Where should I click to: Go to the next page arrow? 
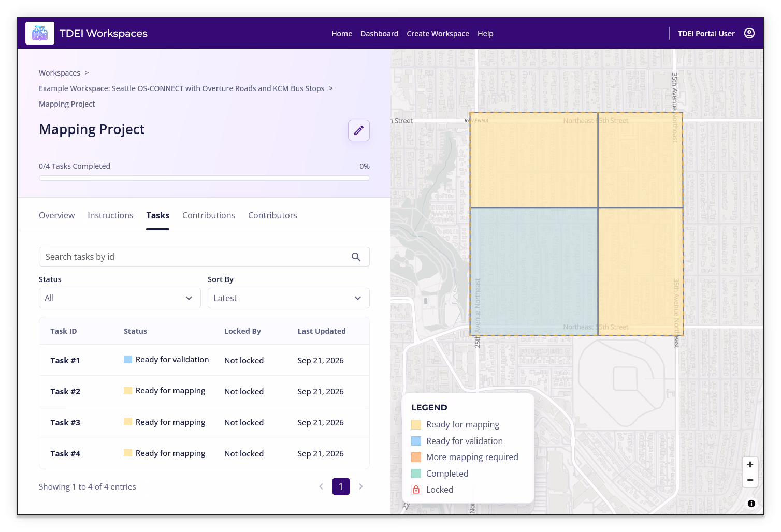click(x=361, y=486)
